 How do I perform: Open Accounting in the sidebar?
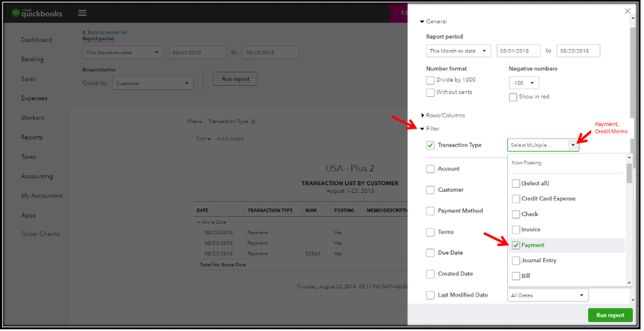[x=37, y=176]
